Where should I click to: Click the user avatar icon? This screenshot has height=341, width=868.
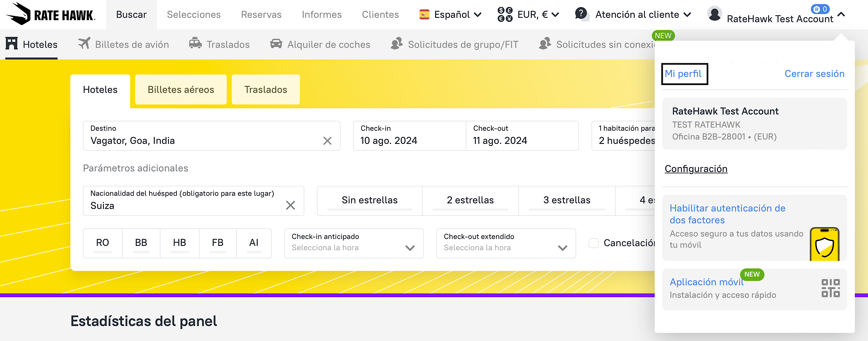(x=714, y=14)
